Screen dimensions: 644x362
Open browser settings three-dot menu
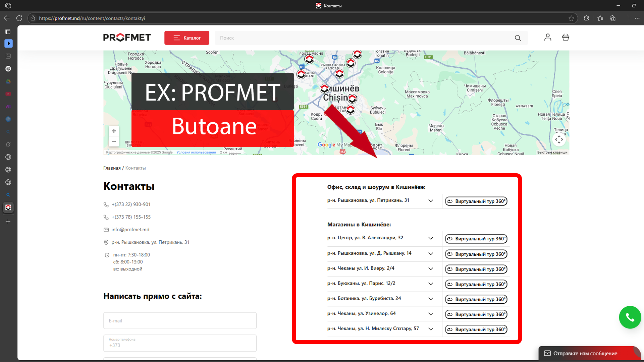tap(637, 18)
